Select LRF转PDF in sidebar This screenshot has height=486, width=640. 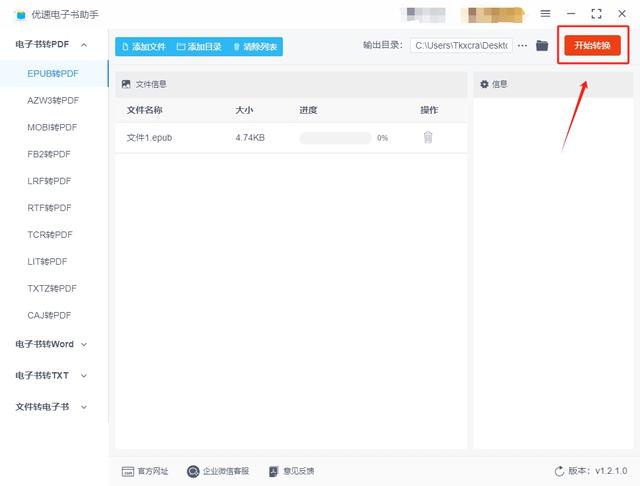(49, 181)
